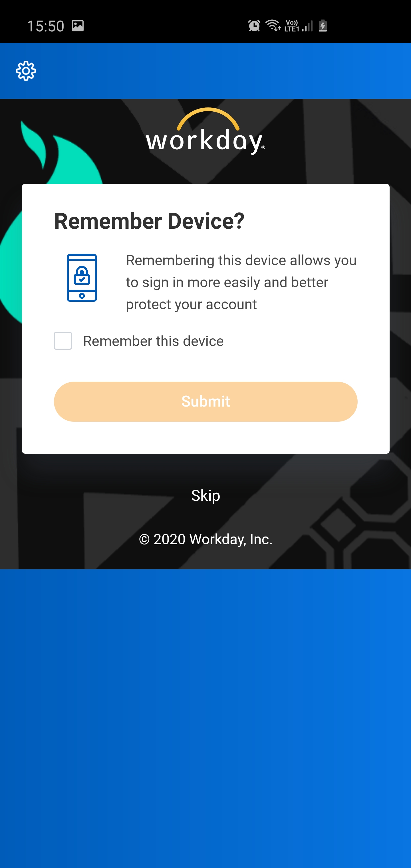Tap the alarm clock status icon

(x=254, y=26)
